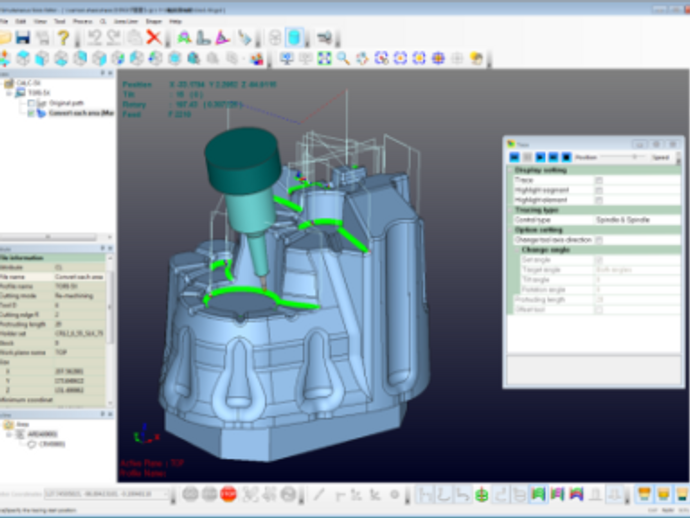Open the Target angle Both angles dropdown
This screenshot has height=518, width=690.
(x=637, y=270)
